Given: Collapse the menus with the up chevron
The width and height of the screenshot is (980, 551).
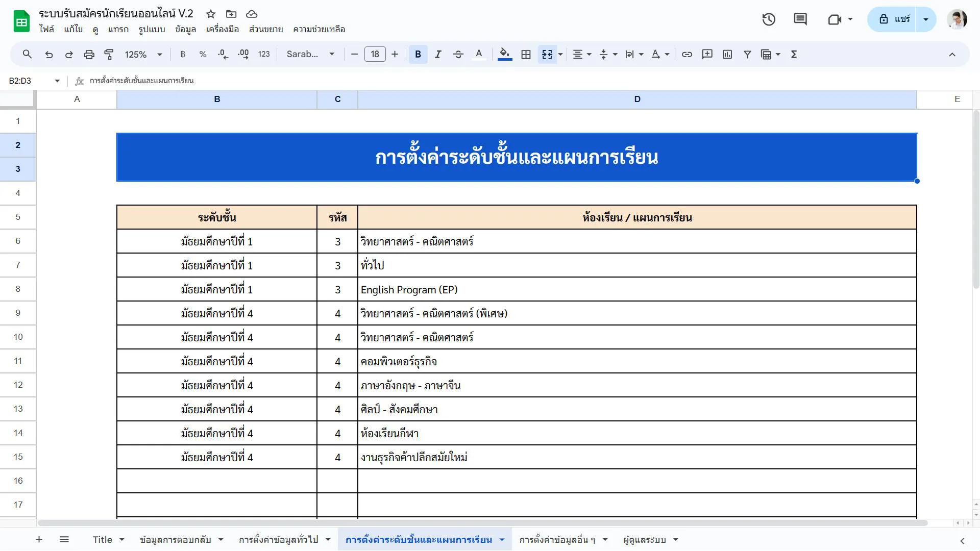Looking at the screenshot, I should [952, 54].
